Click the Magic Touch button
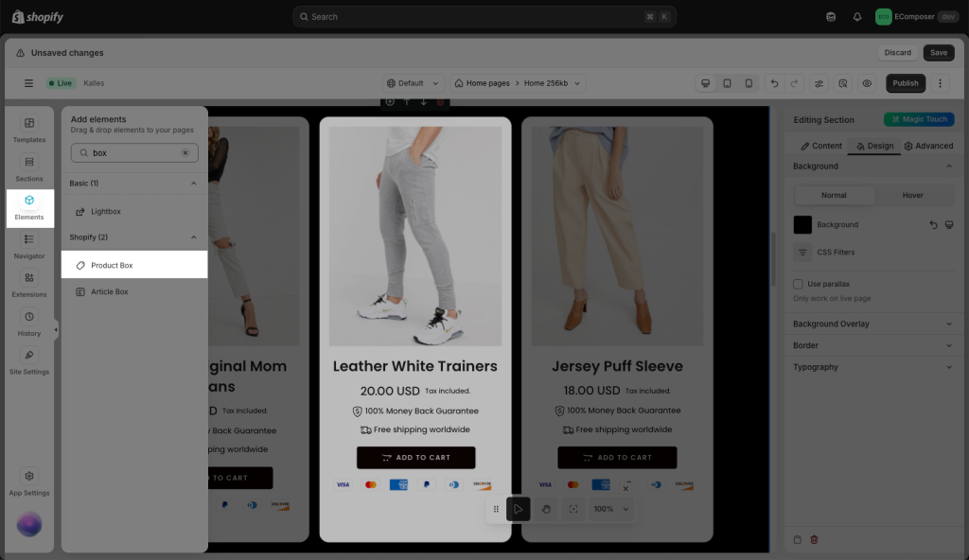This screenshot has height=560, width=969. [x=919, y=120]
